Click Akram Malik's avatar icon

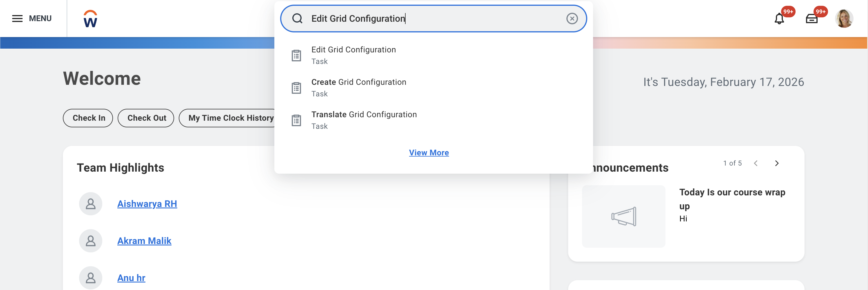91,241
